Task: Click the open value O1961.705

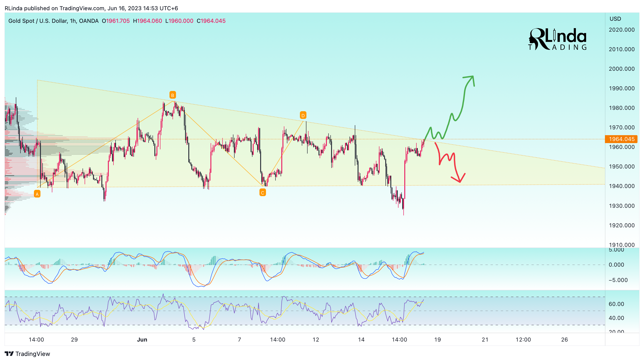Action: coord(116,21)
